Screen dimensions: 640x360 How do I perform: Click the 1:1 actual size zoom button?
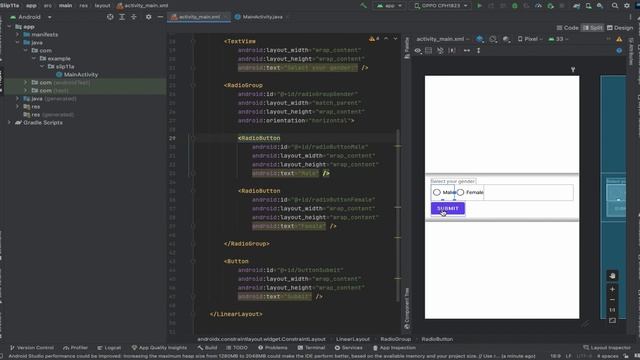pyautogui.click(x=612, y=310)
